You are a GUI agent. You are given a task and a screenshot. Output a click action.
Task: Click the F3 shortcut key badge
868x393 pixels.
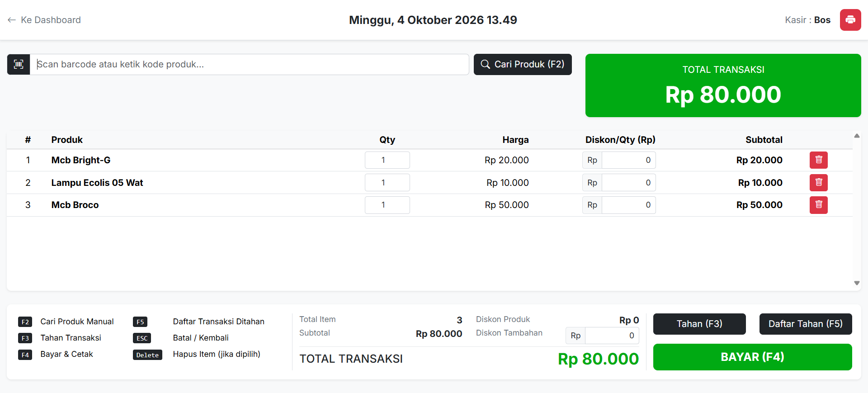[x=25, y=338]
